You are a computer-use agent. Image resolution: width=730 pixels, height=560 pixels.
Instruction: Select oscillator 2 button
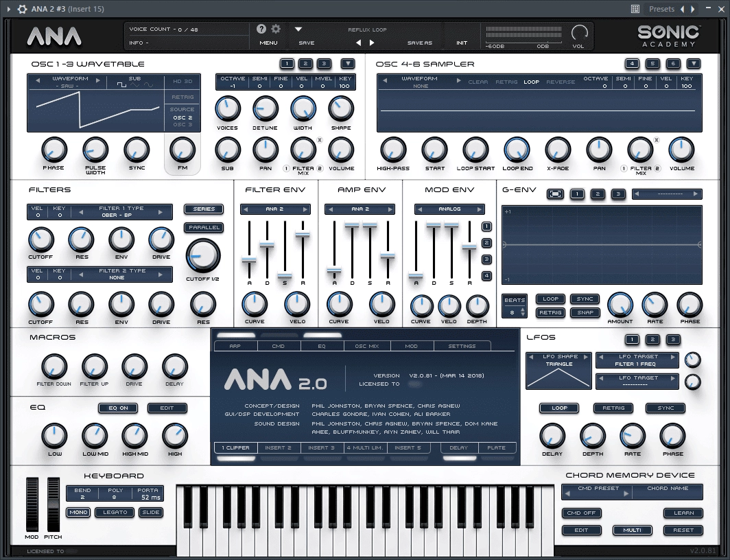[305, 64]
